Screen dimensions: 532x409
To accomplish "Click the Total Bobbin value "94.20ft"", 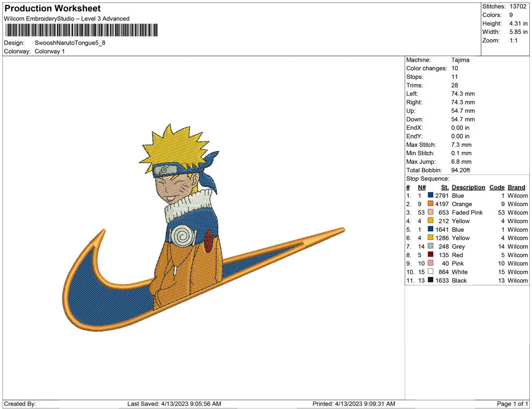I will click(x=461, y=170).
